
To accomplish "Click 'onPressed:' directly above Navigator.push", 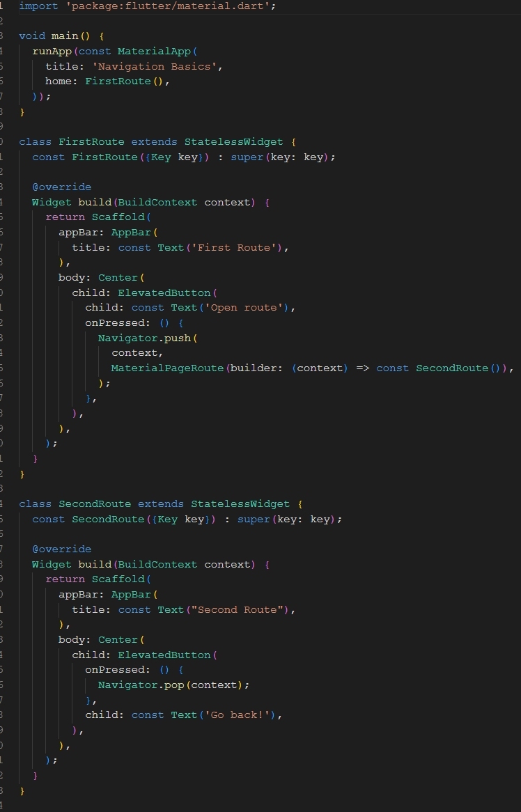I will click(118, 323).
